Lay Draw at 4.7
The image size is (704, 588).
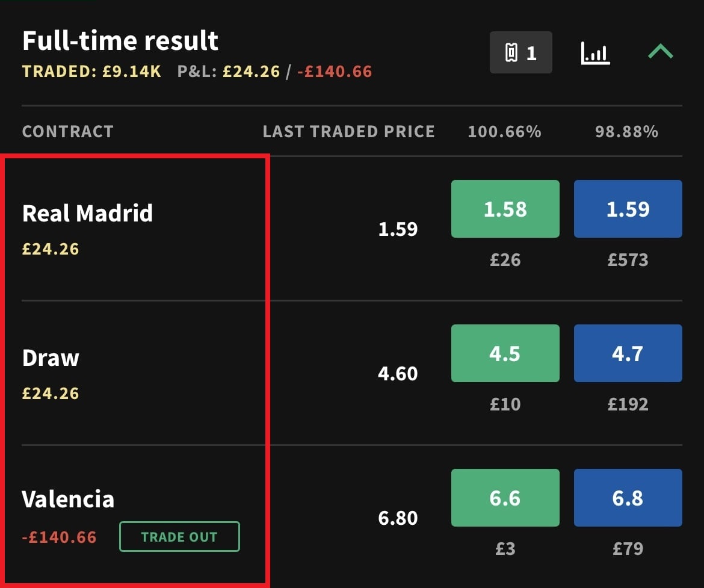628,353
